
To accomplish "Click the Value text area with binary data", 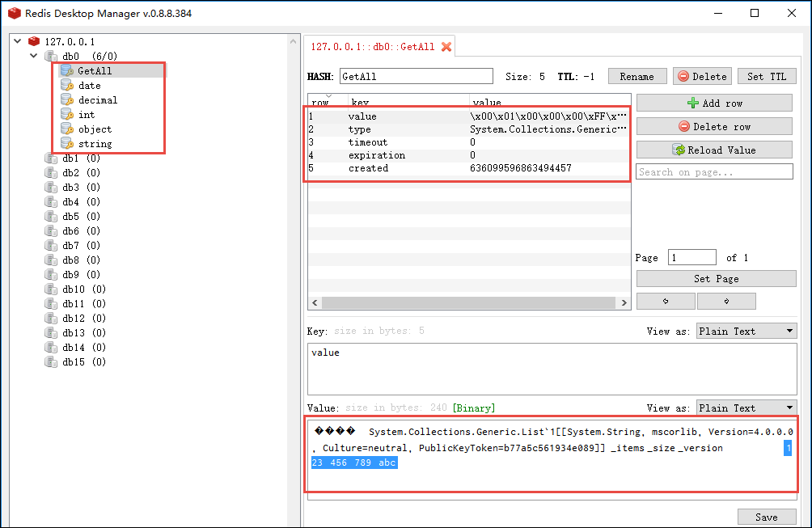I will point(552,458).
